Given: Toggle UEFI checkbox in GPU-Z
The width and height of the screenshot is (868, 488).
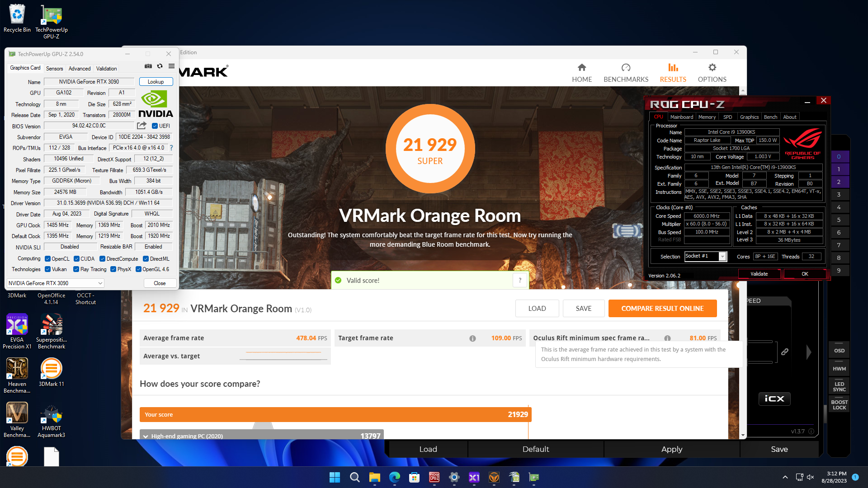Looking at the screenshot, I should pos(155,126).
